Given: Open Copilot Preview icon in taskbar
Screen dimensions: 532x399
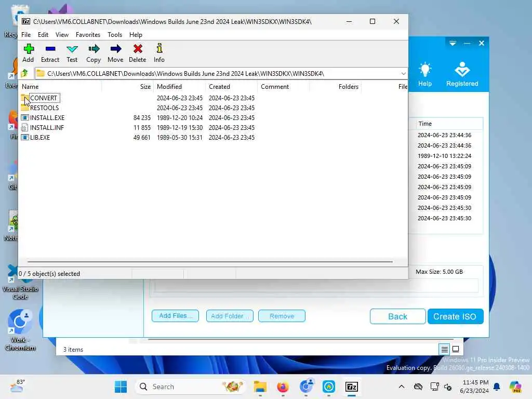Looking at the screenshot, I should 515,387.
